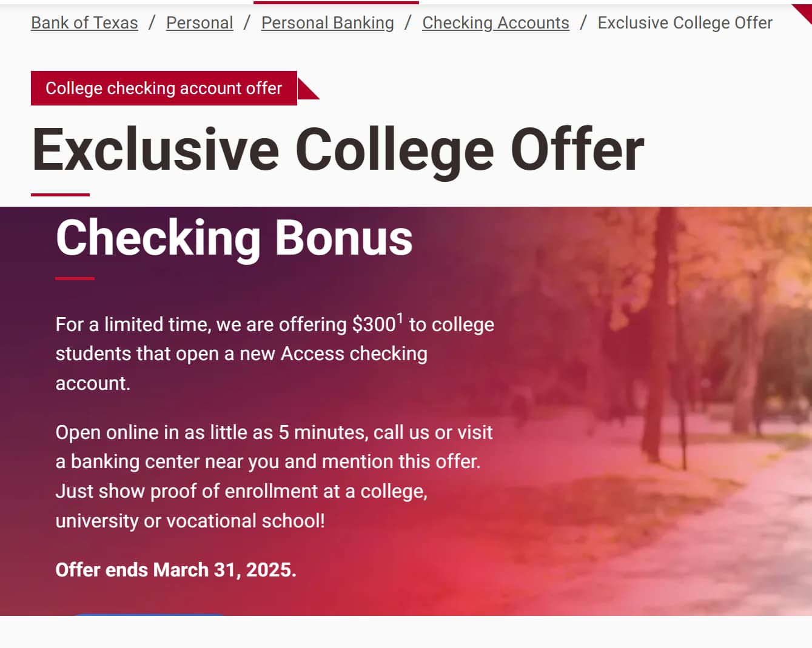Click the short red divider under Checking Bonus
This screenshot has width=812, height=648.
click(75, 278)
